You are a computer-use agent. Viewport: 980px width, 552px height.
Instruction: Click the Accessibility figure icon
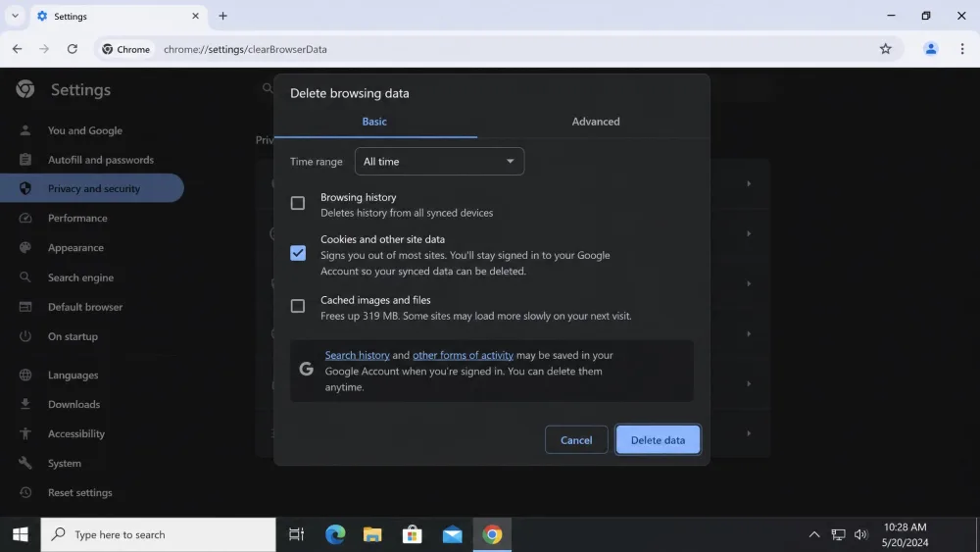coord(25,433)
